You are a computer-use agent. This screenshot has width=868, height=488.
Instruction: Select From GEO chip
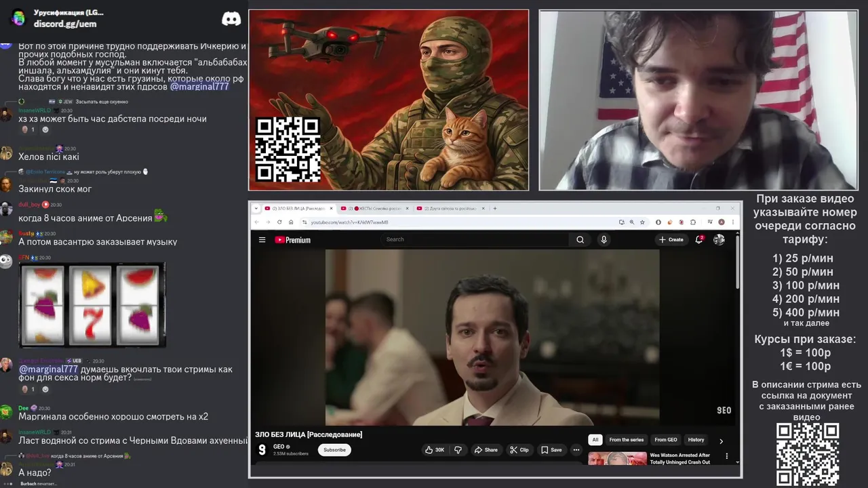pos(666,440)
